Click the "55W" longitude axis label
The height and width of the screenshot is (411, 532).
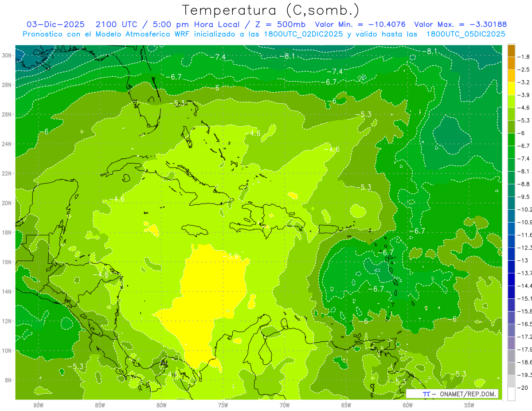pyautogui.click(x=469, y=405)
